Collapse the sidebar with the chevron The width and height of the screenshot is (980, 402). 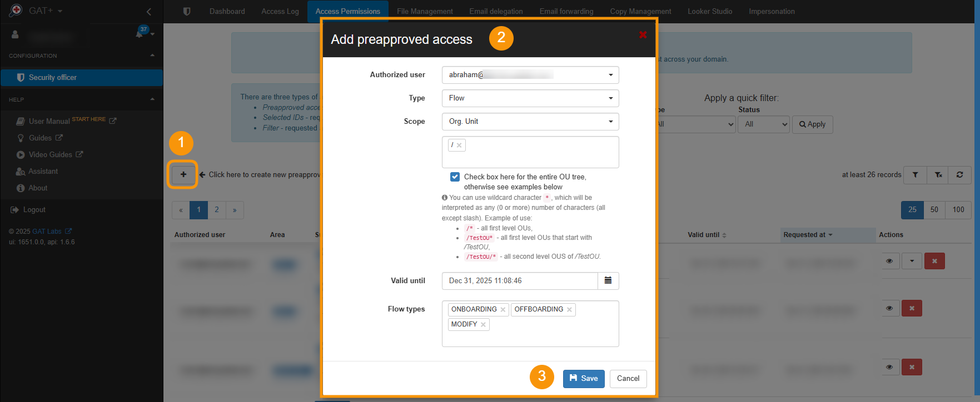click(x=148, y=11)
